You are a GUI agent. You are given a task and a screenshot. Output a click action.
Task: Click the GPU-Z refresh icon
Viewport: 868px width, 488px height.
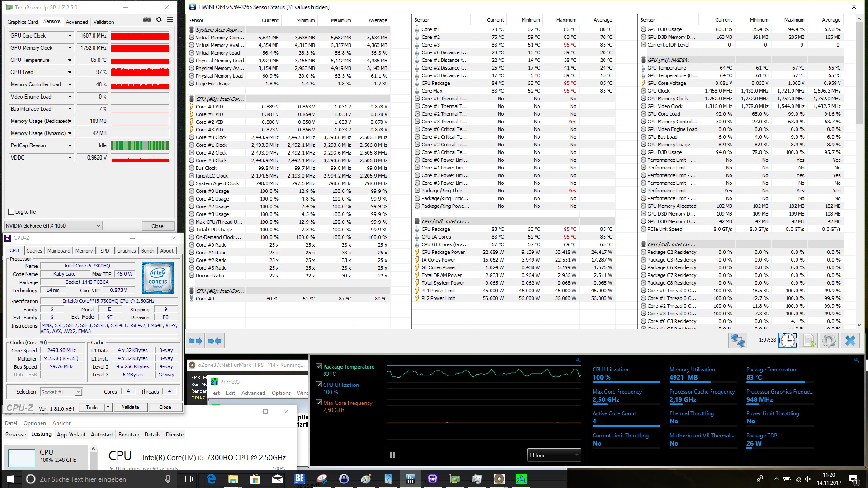pos(159,20)
